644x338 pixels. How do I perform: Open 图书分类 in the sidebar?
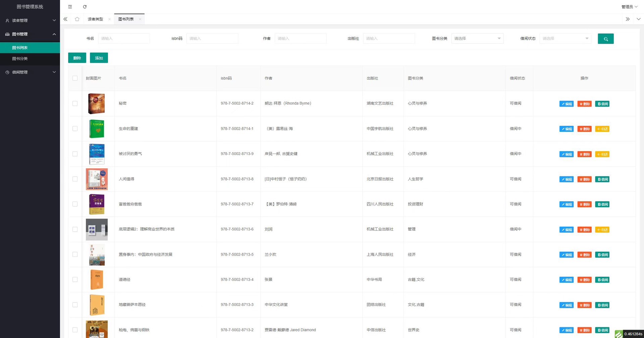[30, 59]
